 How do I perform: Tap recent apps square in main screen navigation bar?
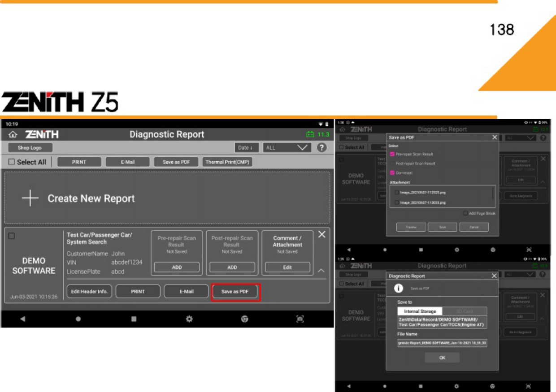(x=134, y=319)
